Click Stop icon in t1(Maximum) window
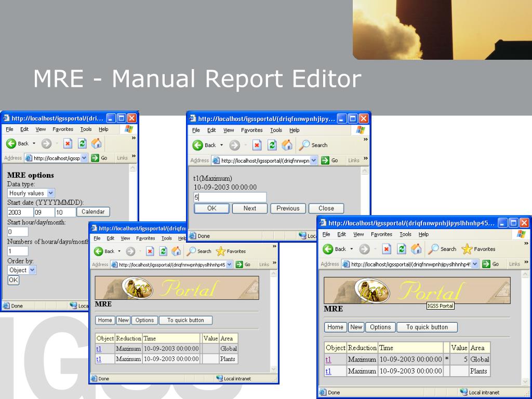The height and width of the screenshot is (399, 532). (x=257, y=145)
